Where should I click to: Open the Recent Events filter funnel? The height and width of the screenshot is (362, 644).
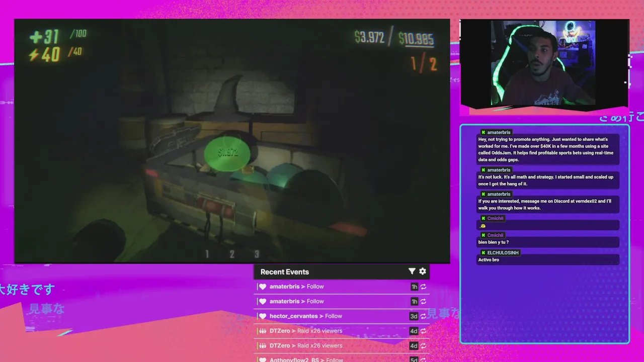(412, 271)
